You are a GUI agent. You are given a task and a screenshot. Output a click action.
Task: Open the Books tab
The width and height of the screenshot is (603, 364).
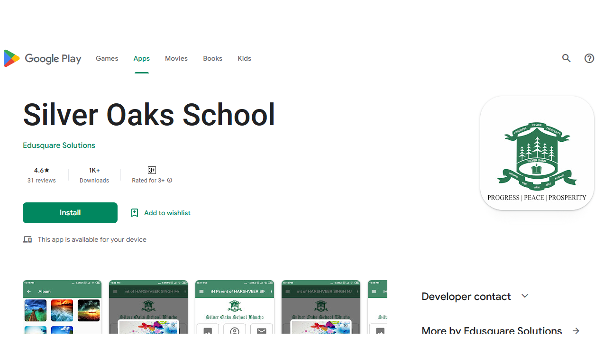(212, 58)
